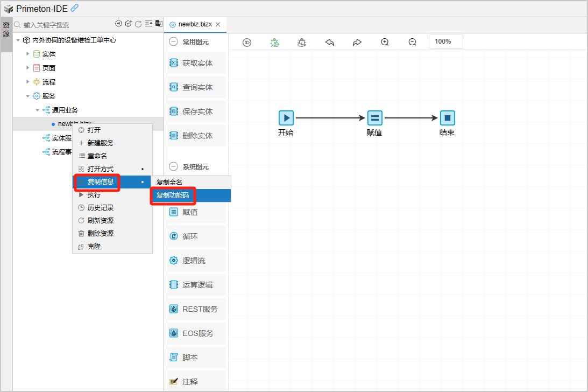Click 删除资源 in the context menu

pyautogui.click(x=101, y=233)
